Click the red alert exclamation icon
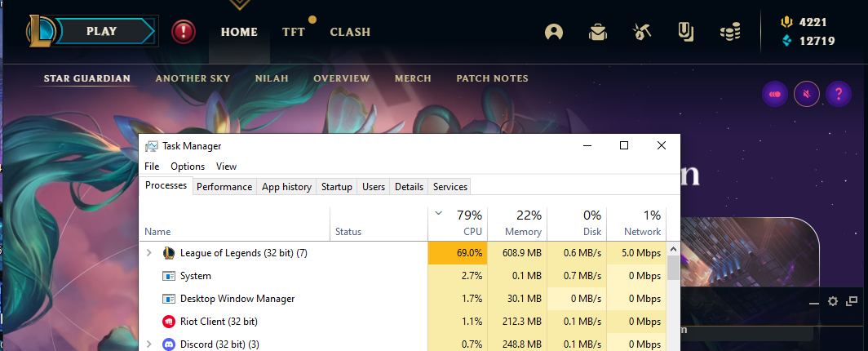This screenshot has height=351, width=868. click(x=184, y=33)
